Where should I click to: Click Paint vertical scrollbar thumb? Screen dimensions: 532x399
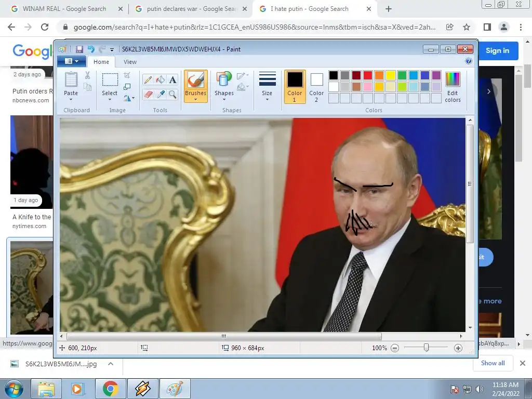470,183
